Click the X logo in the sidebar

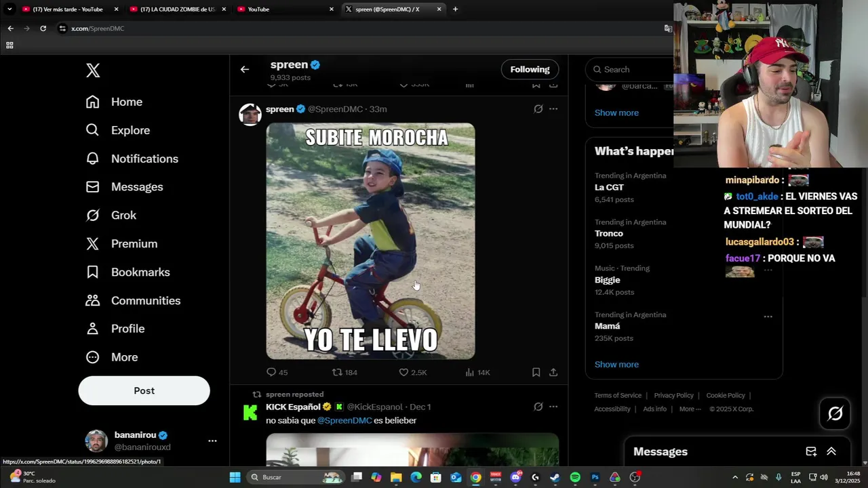(x=93, y=70)
